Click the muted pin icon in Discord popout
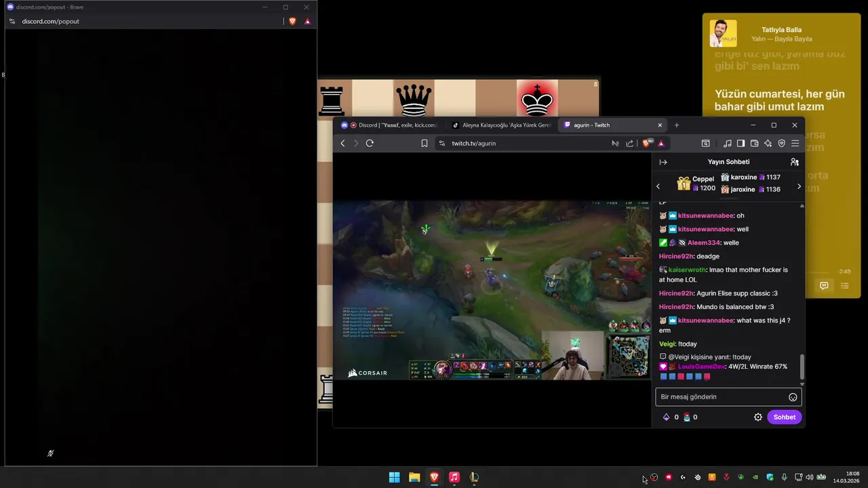 50,453
